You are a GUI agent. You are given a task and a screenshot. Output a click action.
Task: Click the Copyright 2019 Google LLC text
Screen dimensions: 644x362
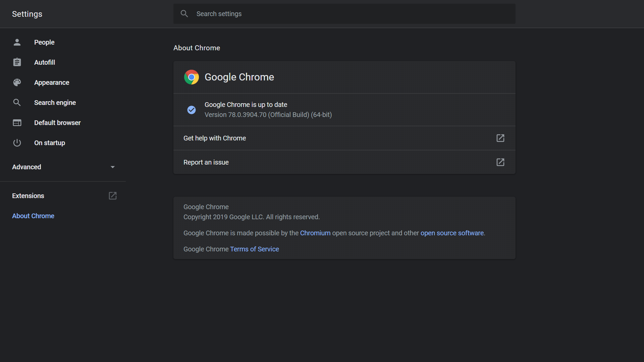(252, 217)
